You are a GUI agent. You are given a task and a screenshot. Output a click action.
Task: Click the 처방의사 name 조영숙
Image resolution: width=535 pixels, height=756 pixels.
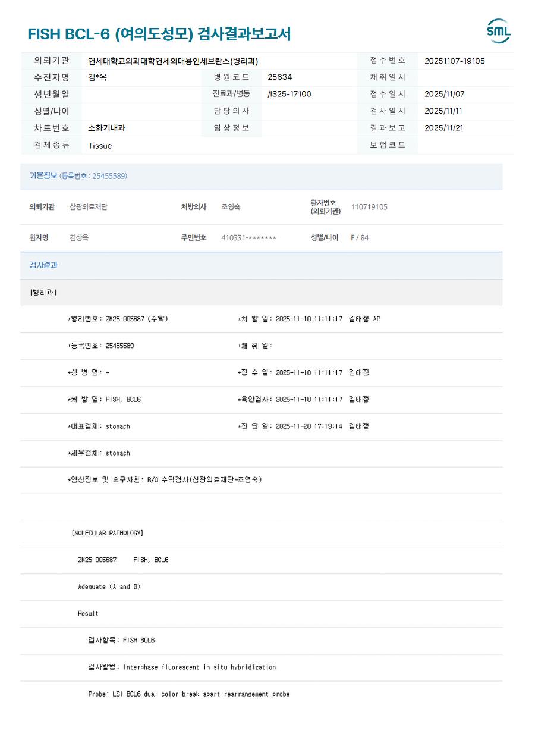pyautogui.click(x=231, y=207)
